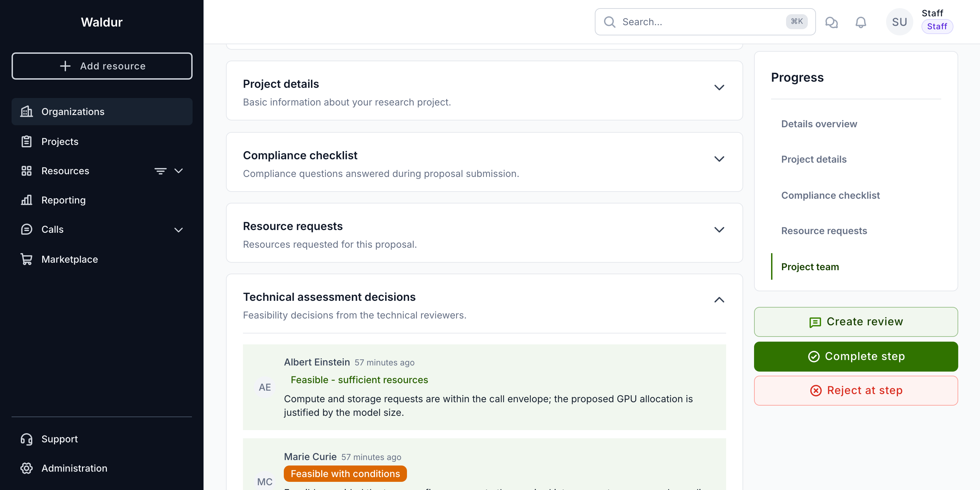Screen dimensions: 980x490
Task: Jump to Project details in Progress
Action: (x=814, y=159)
